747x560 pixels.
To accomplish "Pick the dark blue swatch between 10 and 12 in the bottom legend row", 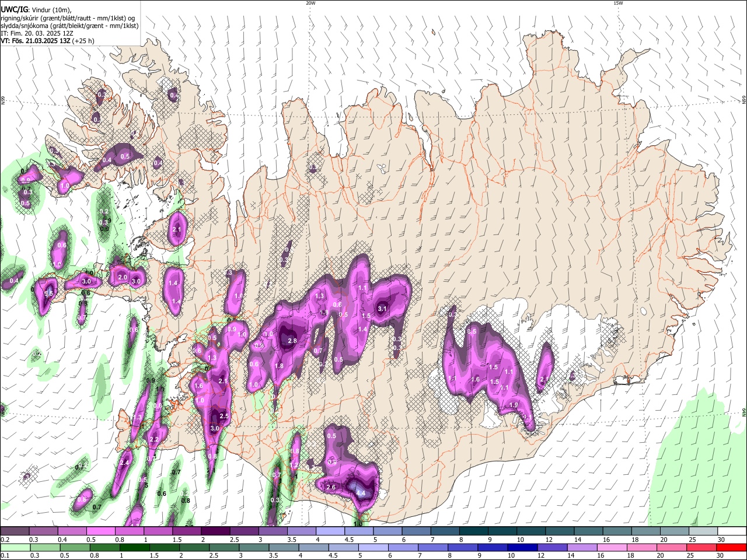I will (523, 547).
